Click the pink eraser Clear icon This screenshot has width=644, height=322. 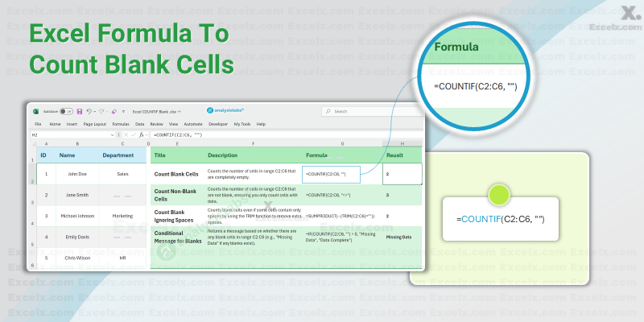coord(114,111)
